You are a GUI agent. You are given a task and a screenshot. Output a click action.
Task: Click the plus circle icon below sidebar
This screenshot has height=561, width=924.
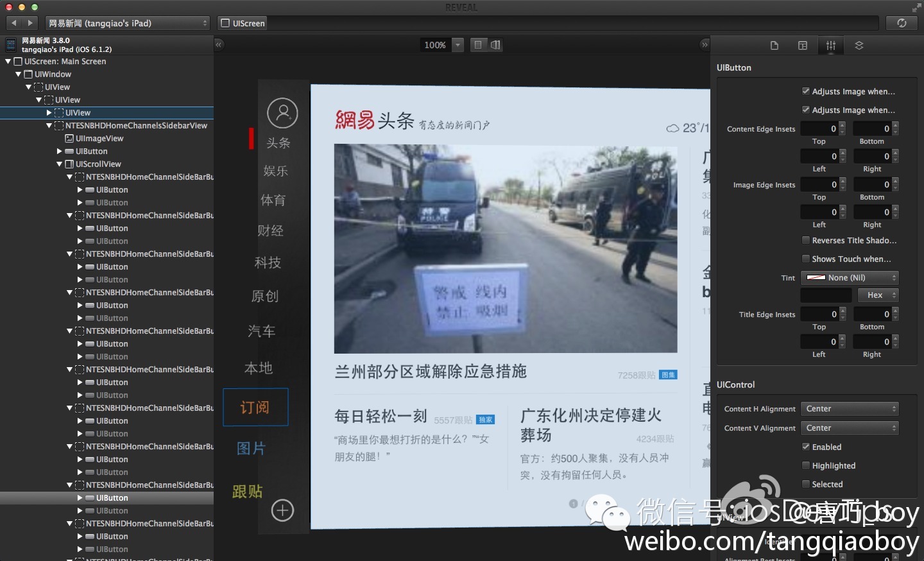click(283, 510)
